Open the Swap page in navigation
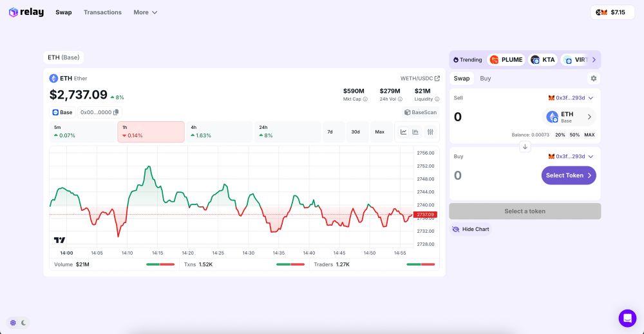This screenshot has width=644, height=334. tap(64, 12)
